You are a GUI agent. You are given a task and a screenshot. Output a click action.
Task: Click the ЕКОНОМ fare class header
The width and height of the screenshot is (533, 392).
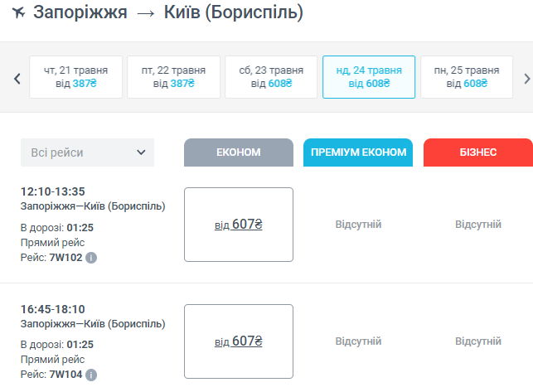click(x=239, y=152)
